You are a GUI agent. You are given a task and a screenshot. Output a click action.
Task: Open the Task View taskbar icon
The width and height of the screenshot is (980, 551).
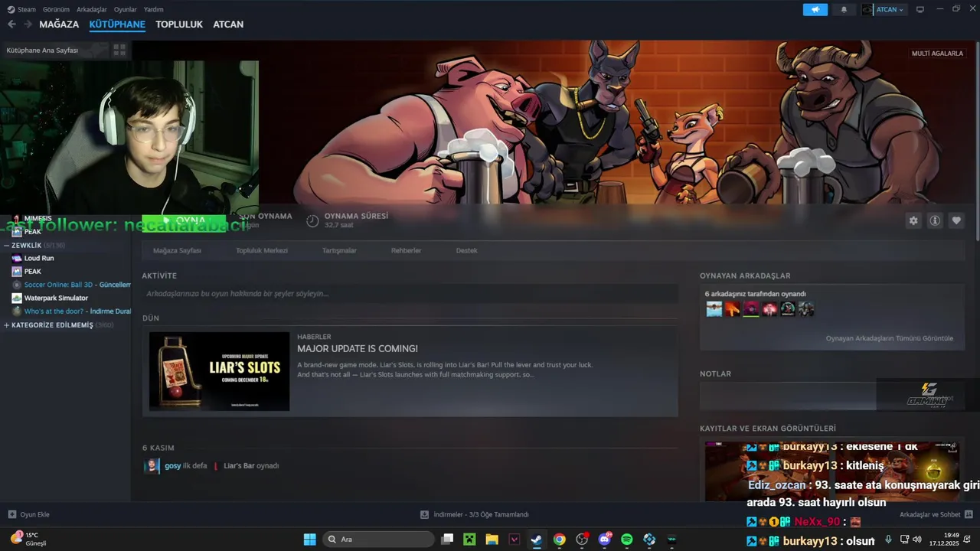tap(447, 540)
